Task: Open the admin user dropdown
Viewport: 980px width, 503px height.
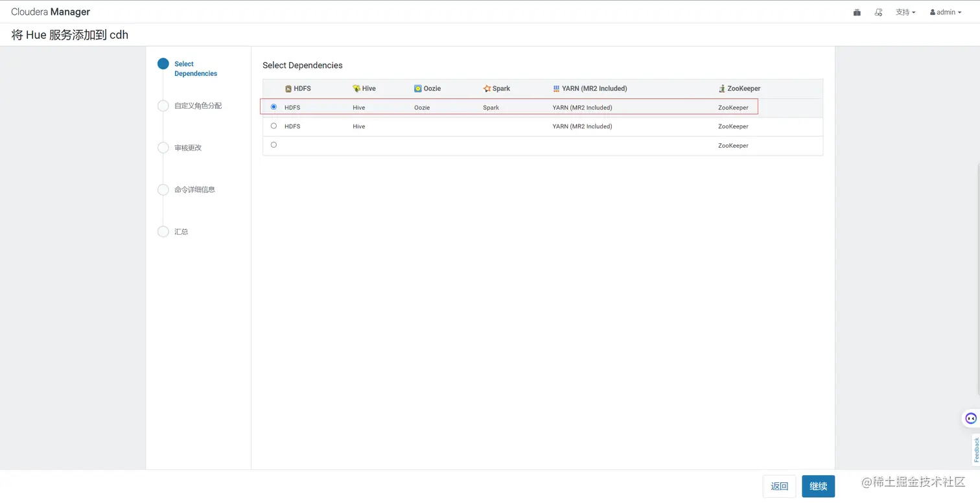Action: pyautogui.click(x=946, y=12)
